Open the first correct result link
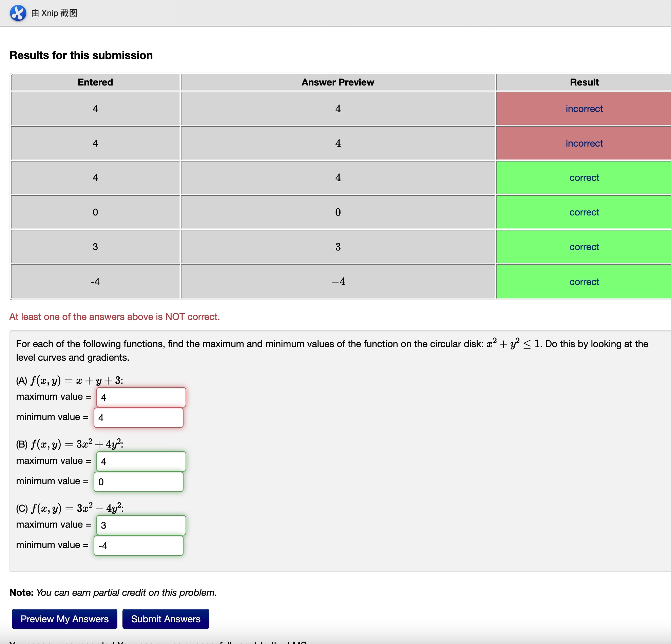Screen dimensions: 671x644 pos(584,178)
